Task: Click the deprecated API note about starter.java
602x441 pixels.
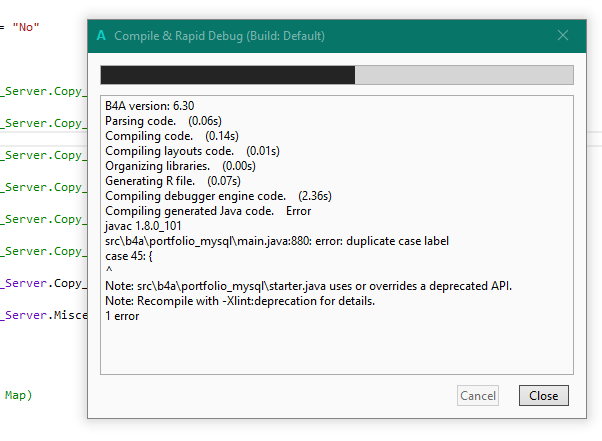Action: [308, 286]
